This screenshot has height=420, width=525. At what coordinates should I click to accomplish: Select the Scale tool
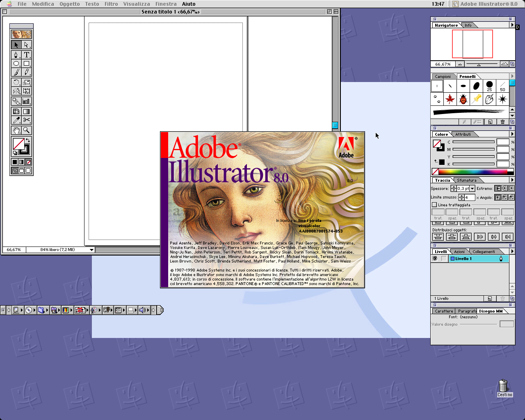27,82
